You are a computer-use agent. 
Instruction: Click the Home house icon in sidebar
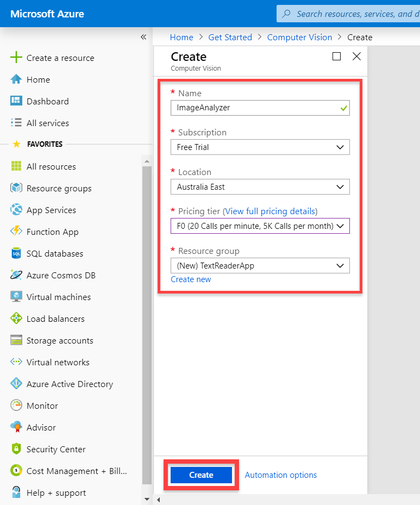tap(16, 79)
